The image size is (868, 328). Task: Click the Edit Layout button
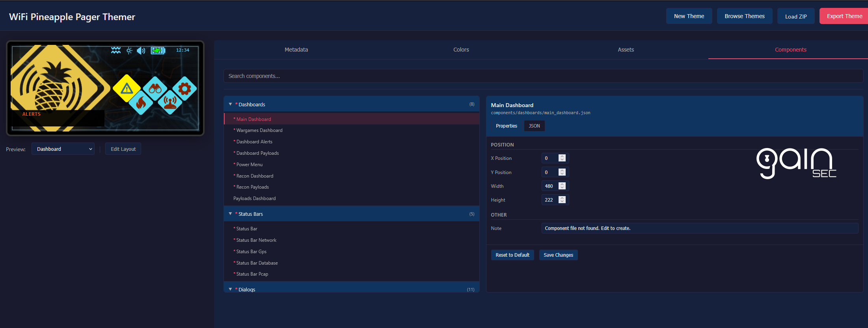(123, 149)
